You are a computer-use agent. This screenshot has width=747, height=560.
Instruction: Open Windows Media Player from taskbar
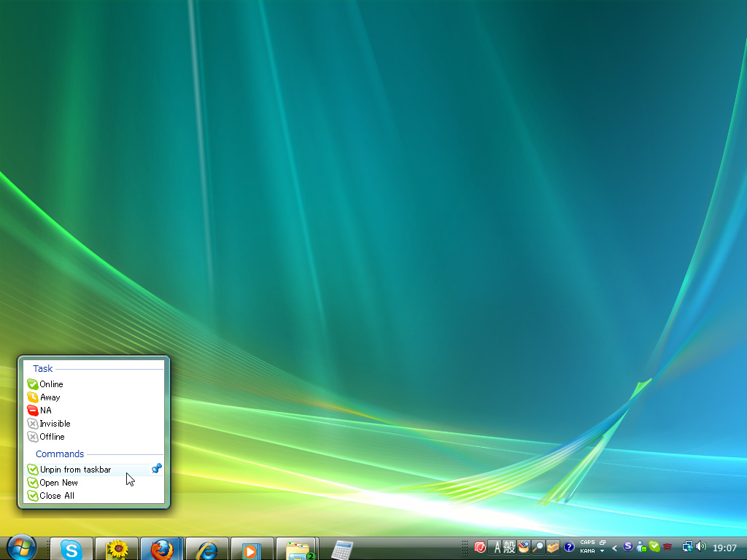coord(252,548)
